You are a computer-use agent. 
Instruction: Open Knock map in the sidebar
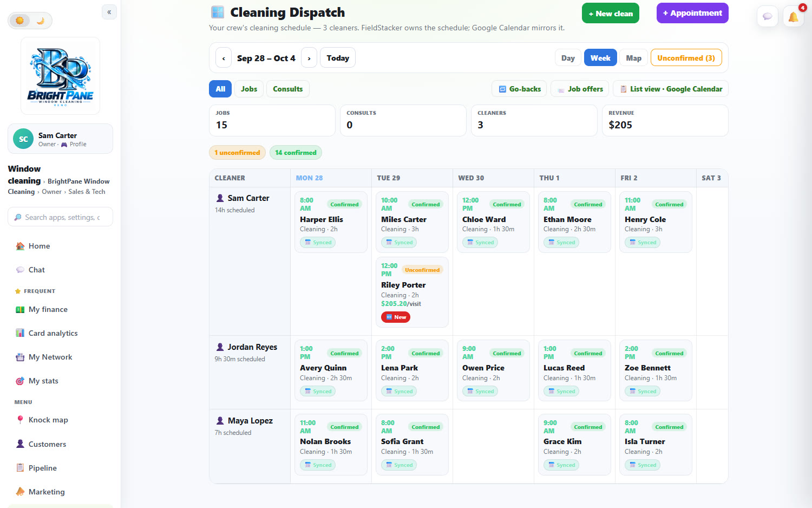(x=60, y=420)
